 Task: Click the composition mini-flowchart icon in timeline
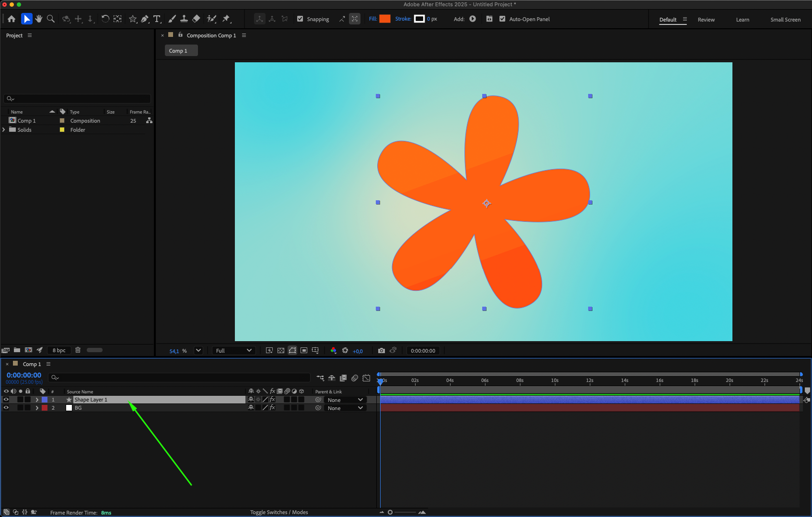click(320, 378)
